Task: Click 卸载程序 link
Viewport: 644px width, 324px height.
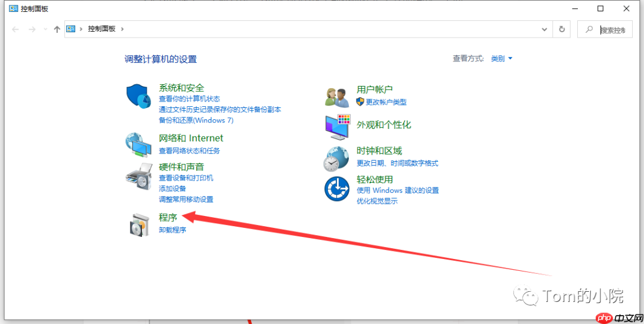Action: [172, 230]
